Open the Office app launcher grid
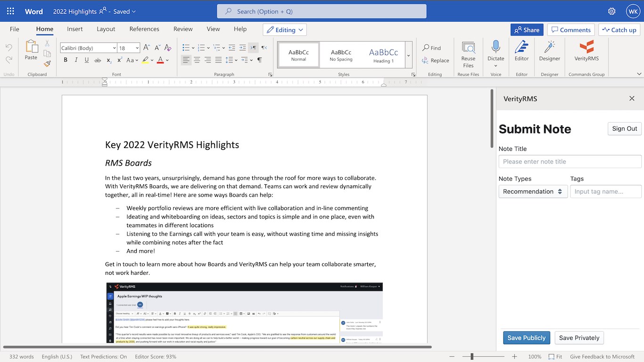Image resolution: width=644 pixels, height=362 pixels. click(10, 11)
